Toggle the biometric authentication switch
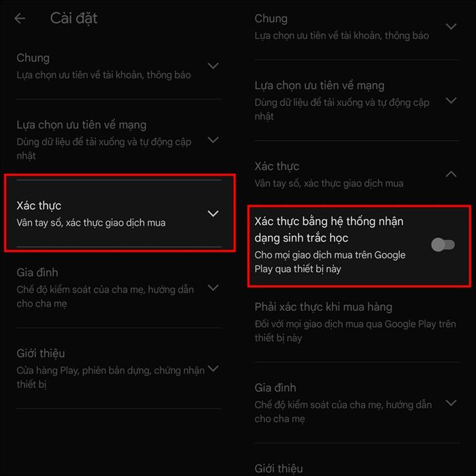 pyautogui.click(x=443, y=245)
